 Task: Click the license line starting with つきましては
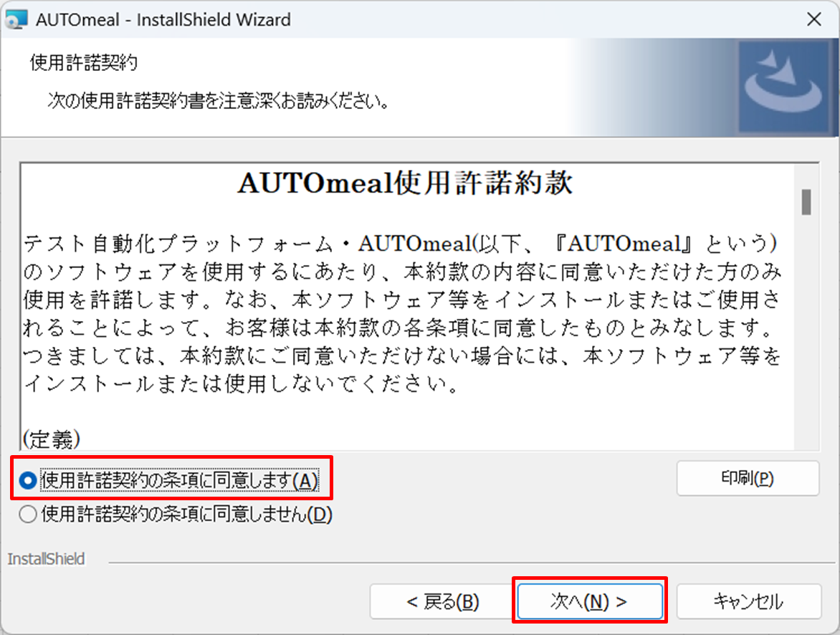[401, 355]
